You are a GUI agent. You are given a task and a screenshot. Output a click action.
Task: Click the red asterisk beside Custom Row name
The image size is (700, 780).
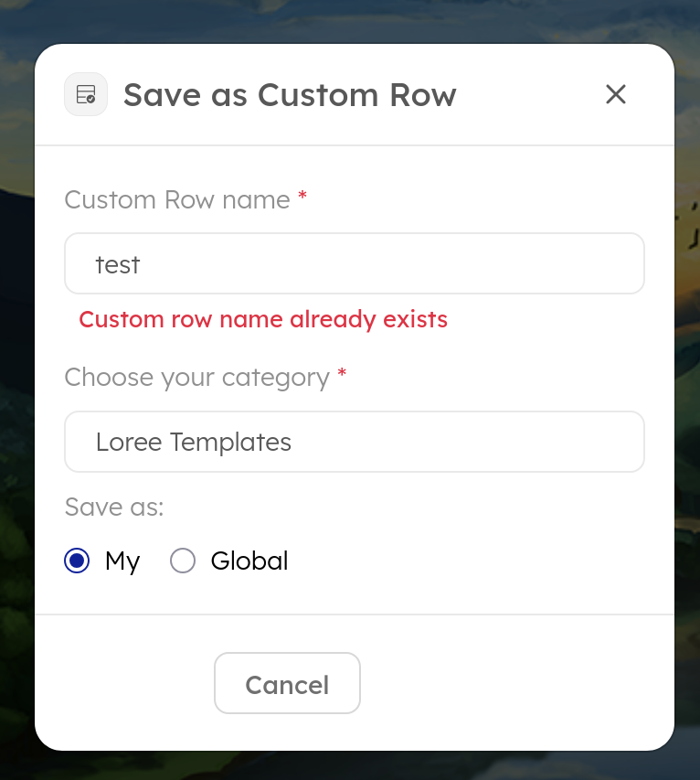pos(302,197)
